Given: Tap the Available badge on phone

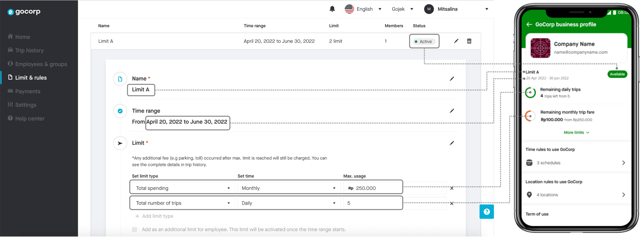Looking at the screenshot, I should [x=617, y=74].
